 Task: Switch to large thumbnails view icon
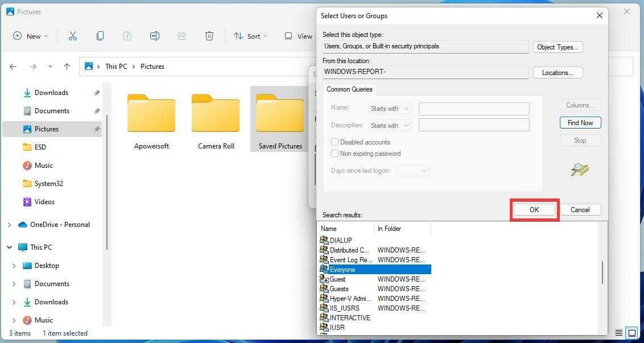[631, 333]
